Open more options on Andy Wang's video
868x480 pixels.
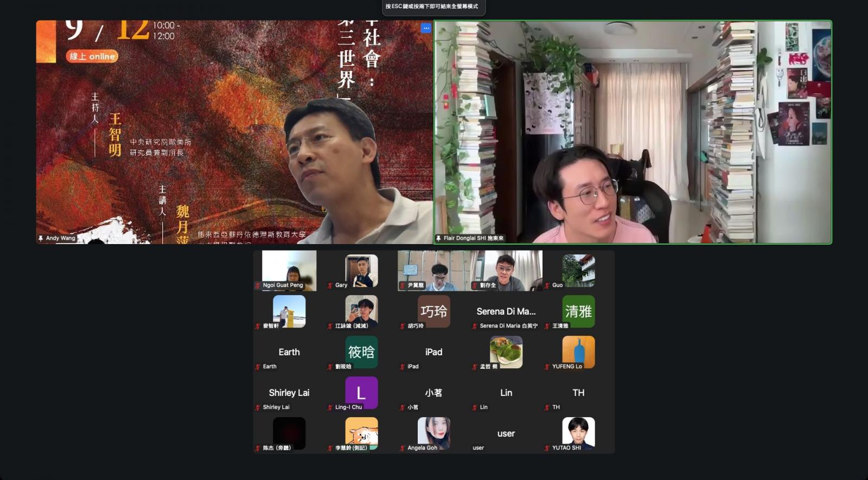(x=426, y=28)
